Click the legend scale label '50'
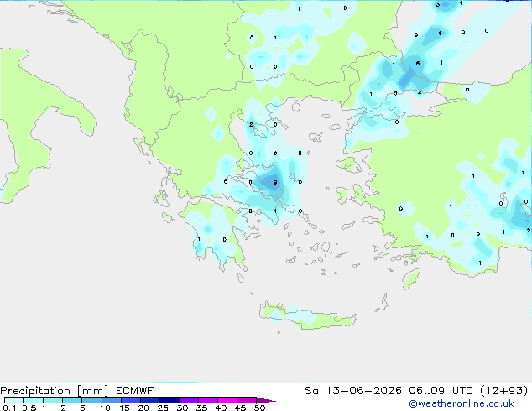 (259, 408)
